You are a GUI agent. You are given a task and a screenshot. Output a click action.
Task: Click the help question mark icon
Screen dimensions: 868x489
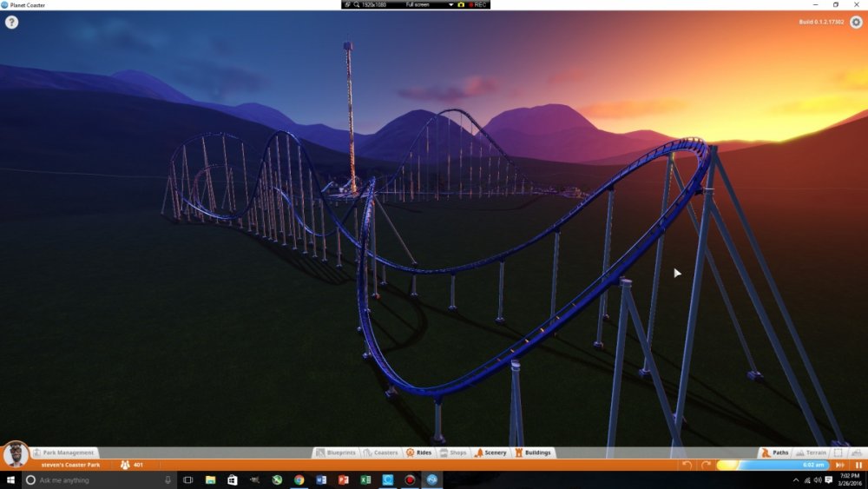pos(11,23)
